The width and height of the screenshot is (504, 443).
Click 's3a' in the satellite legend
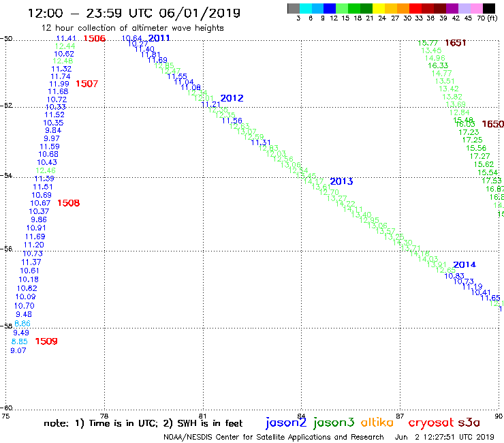coord(469,423)
